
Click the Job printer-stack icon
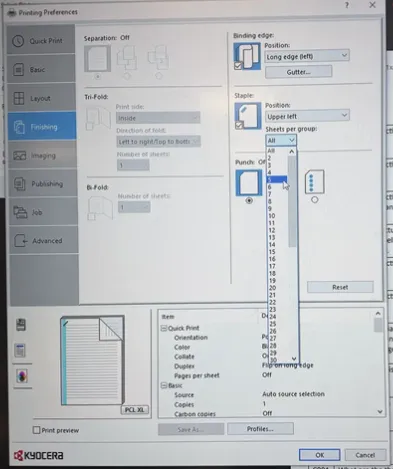click(20, 212)
